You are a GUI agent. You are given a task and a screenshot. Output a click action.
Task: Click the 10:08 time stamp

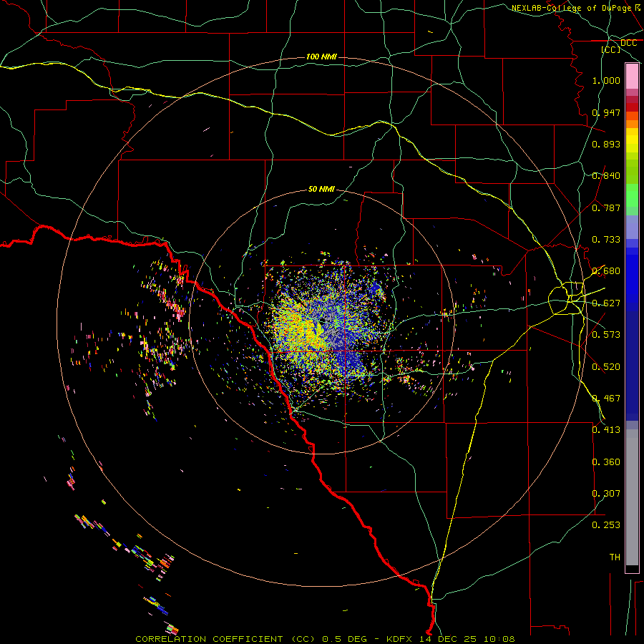pos(499,639)
